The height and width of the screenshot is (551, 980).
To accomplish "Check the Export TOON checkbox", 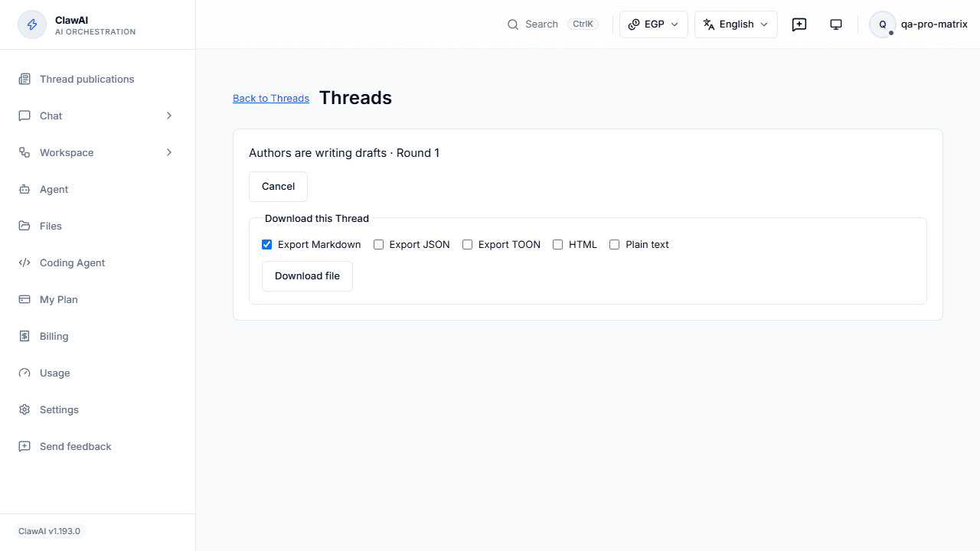I will (467, 245).
